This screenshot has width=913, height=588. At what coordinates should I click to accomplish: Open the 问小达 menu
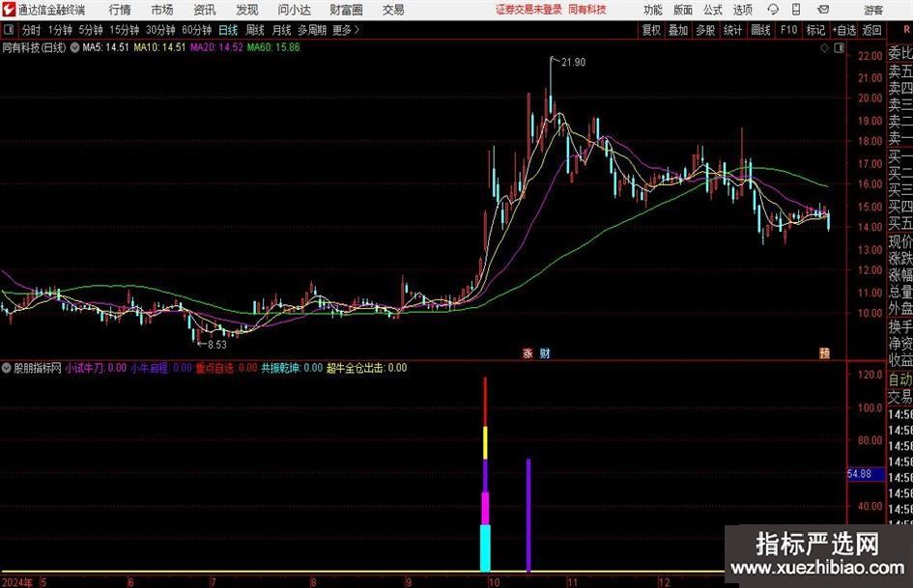[294, 10]
